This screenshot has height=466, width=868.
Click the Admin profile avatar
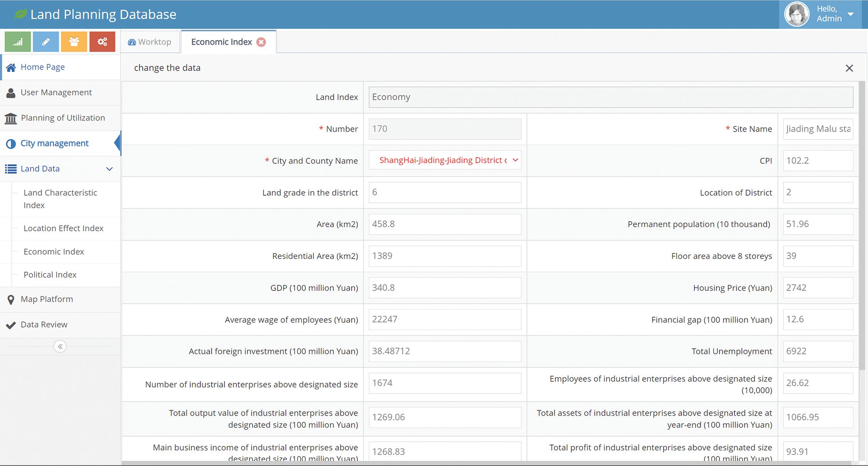click(797, 14)
